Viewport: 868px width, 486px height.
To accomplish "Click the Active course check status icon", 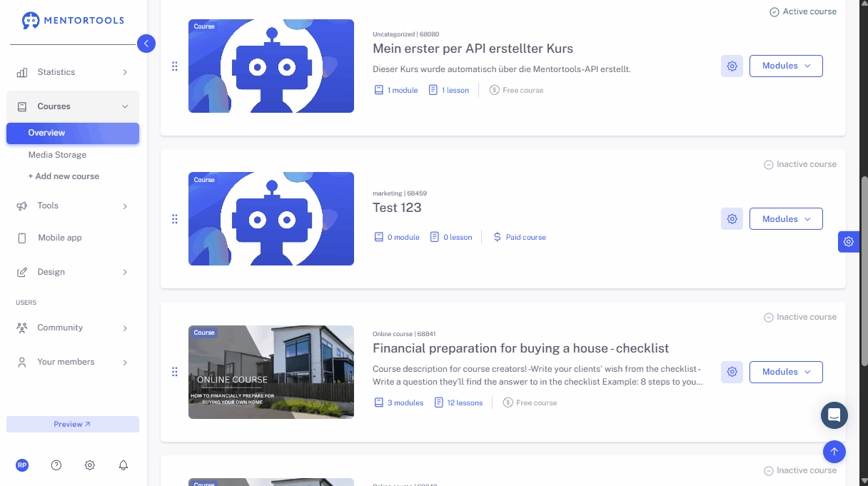I will (774, 12).
